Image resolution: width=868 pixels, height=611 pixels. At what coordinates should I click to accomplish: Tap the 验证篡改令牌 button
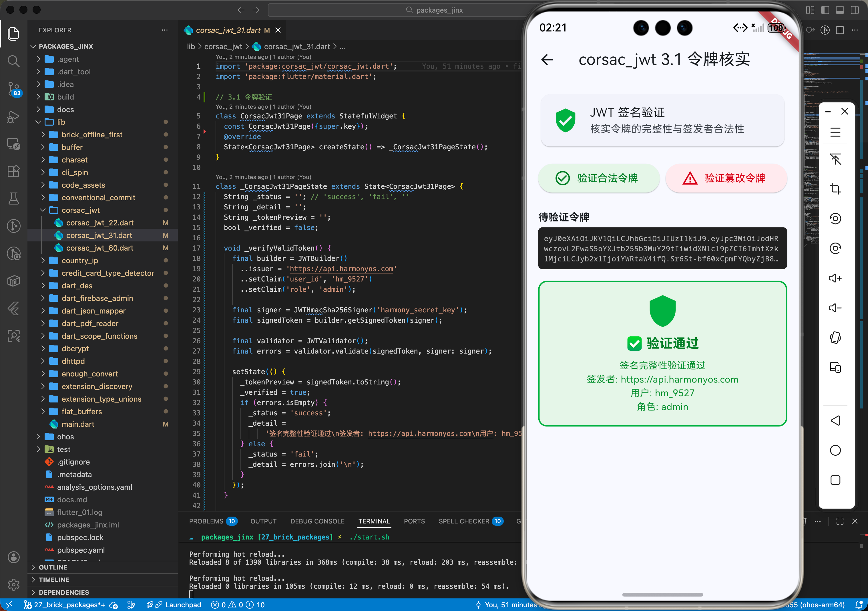[726, 178]
